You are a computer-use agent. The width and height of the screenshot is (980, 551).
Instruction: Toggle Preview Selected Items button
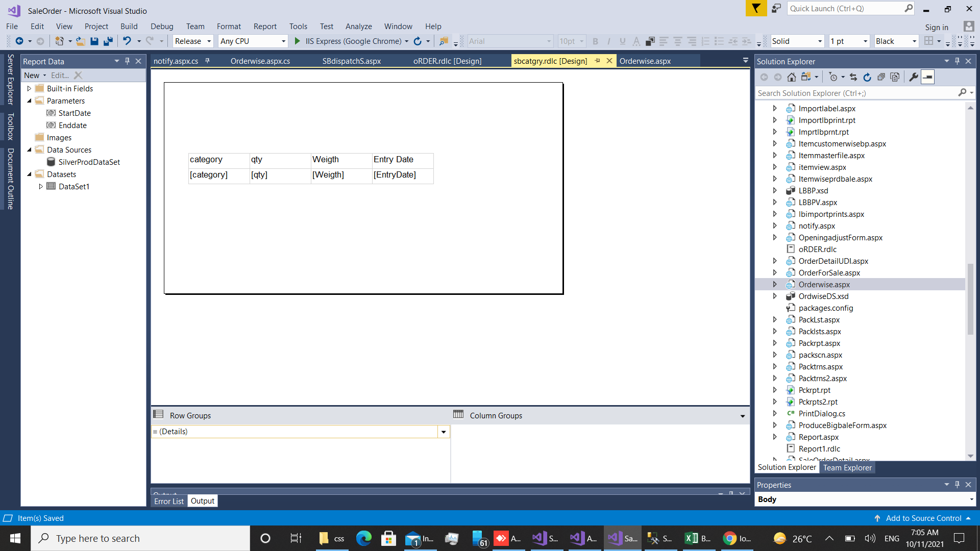(928, 77)
